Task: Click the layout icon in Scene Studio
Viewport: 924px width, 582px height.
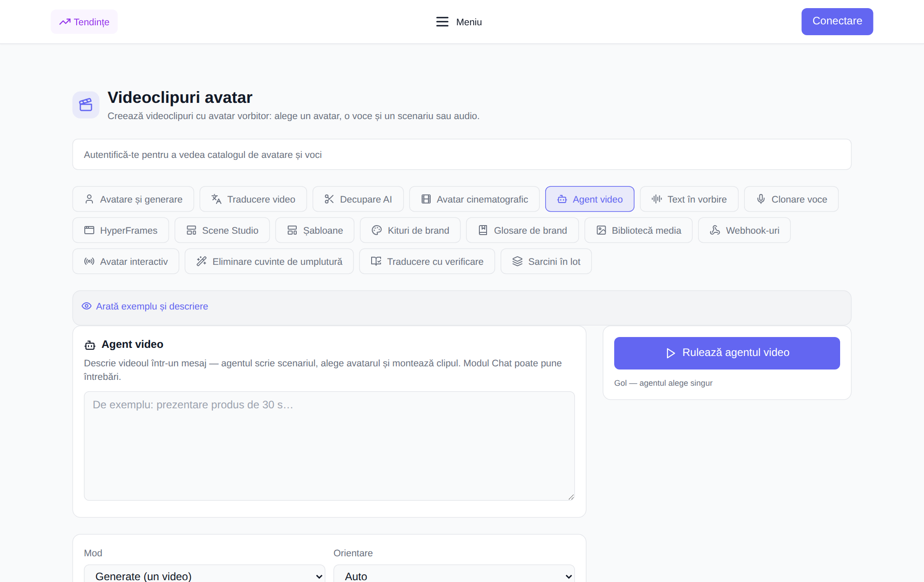Action: click(191, 230)
